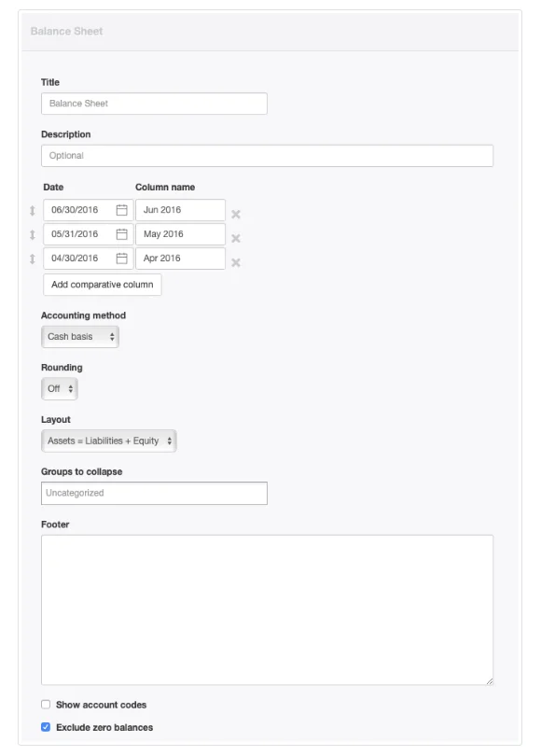Open calendar picker for 04/30/2016 date
Image resolution: width=541 pixels, height=756 pixels.
(x=122, y=259)
